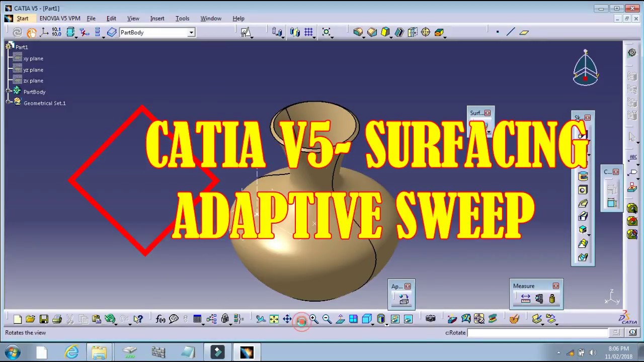Screen dimensions: 644x362
Task: Open Windows Explorer folder in taskbar
Action: [x=99, y=352]
